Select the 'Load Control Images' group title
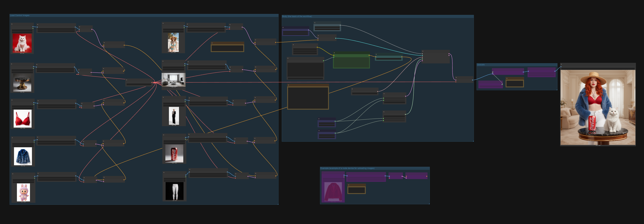644x224 pixels. click(20, 16)
